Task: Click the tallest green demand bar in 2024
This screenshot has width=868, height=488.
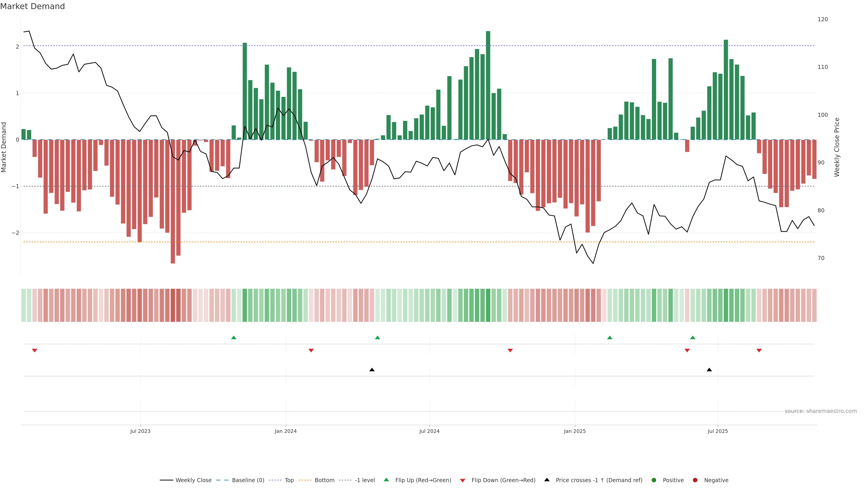Action: tap(488, 84)
